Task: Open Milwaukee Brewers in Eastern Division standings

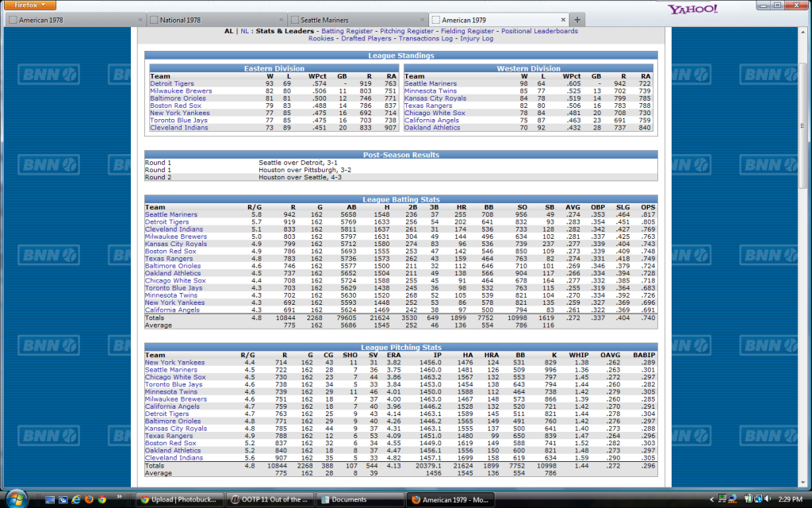Action: click(x=181, y=90)
